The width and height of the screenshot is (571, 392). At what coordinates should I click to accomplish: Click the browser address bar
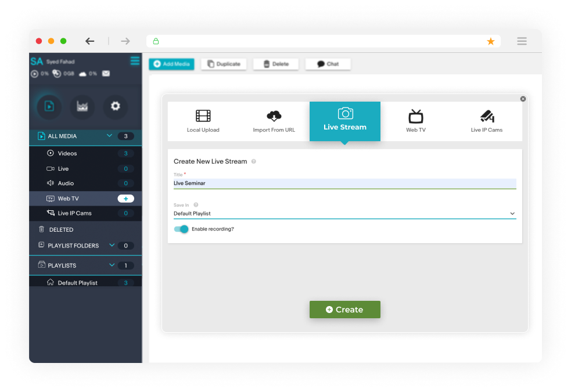coord(324,41)
